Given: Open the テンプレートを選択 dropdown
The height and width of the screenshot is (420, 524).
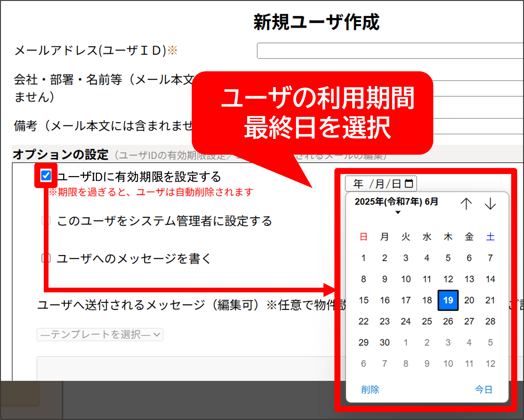Looking at the screenshot, I should point(100,335).
